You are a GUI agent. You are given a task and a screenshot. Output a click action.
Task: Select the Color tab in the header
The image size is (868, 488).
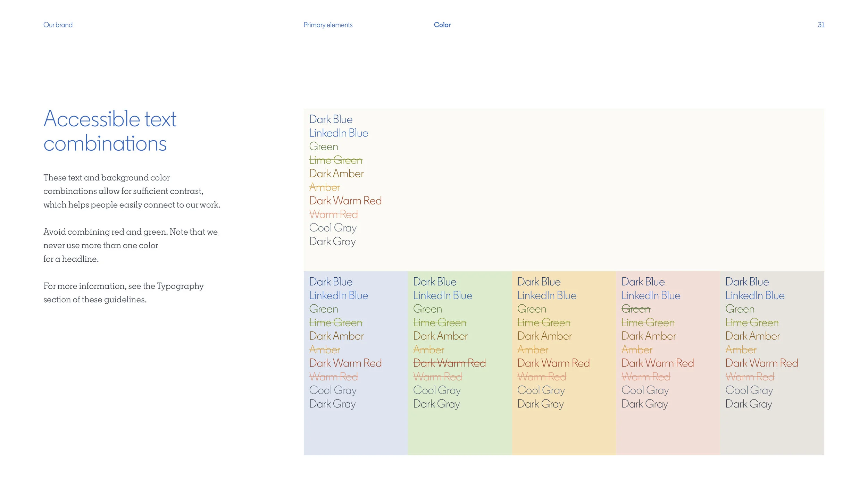442,25
